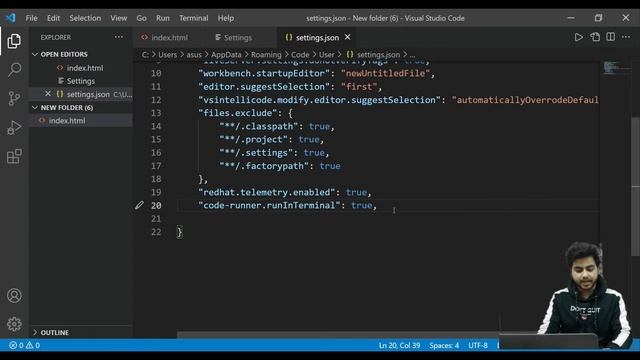Open the File menu
The height and width of the screenshot is (360, 640).
click(x=31, y=18)
